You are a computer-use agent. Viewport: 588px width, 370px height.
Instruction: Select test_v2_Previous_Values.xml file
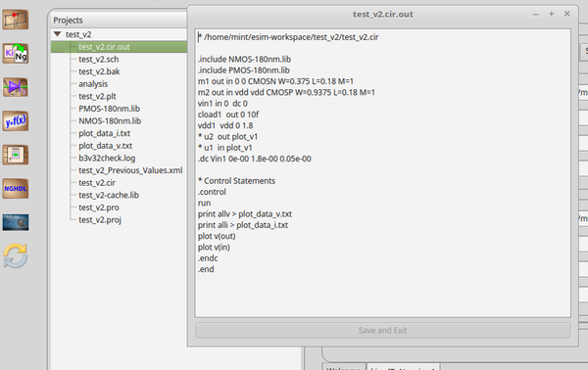click(x=130, y=170)
